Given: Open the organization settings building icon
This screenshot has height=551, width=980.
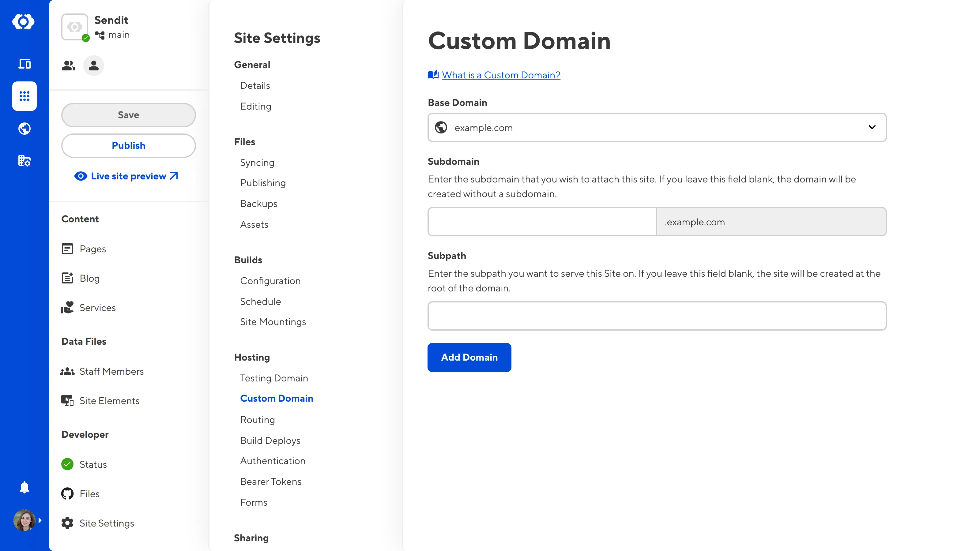Looking at the screenshot, I should pyautogui.click(x=24, y=161).
